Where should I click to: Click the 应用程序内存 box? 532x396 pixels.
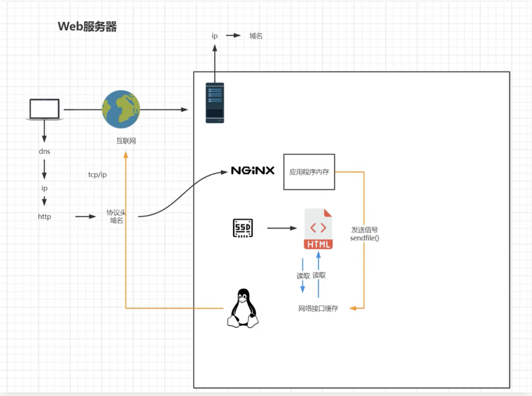pos(309,172)
